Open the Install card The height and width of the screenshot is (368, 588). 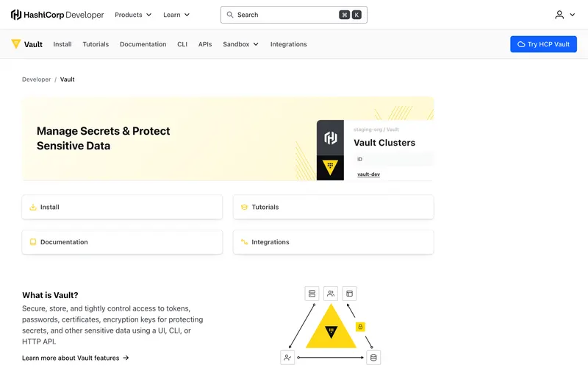[122, 207]
